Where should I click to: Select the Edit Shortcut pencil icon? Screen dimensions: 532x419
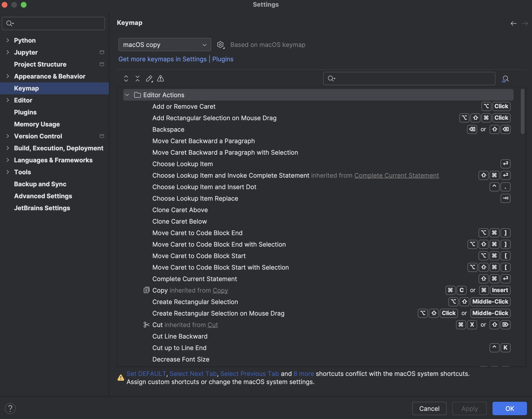click(x=149, y=79)
